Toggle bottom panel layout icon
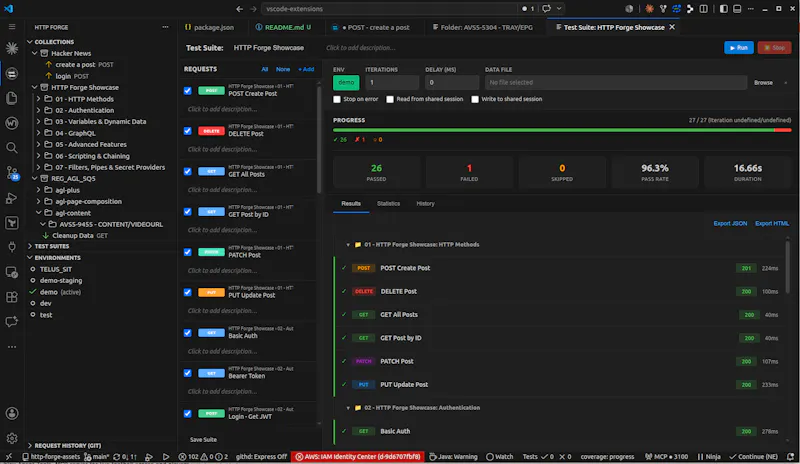 (737, 9)
